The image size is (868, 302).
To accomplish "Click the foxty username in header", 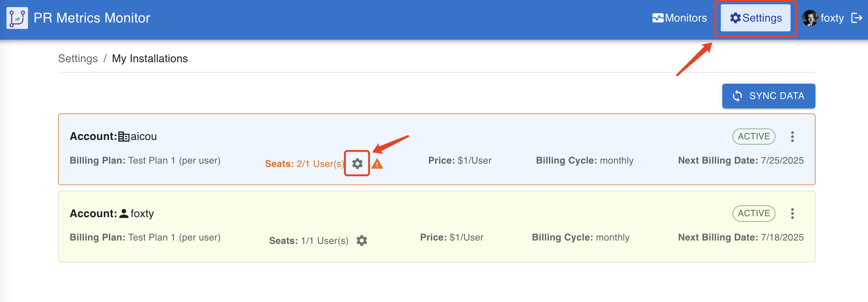I will [832, 18].
